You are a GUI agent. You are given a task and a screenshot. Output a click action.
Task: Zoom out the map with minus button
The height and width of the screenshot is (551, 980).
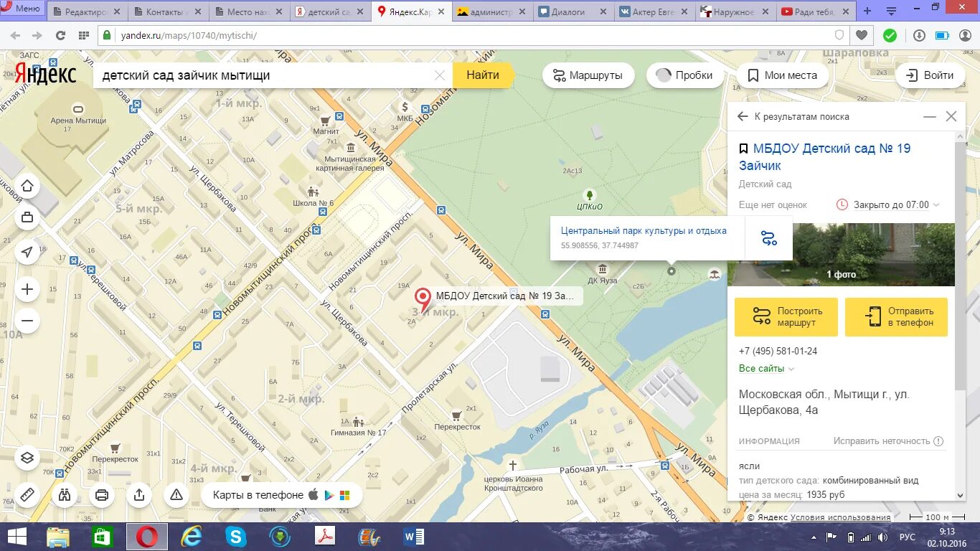[27, 320]
